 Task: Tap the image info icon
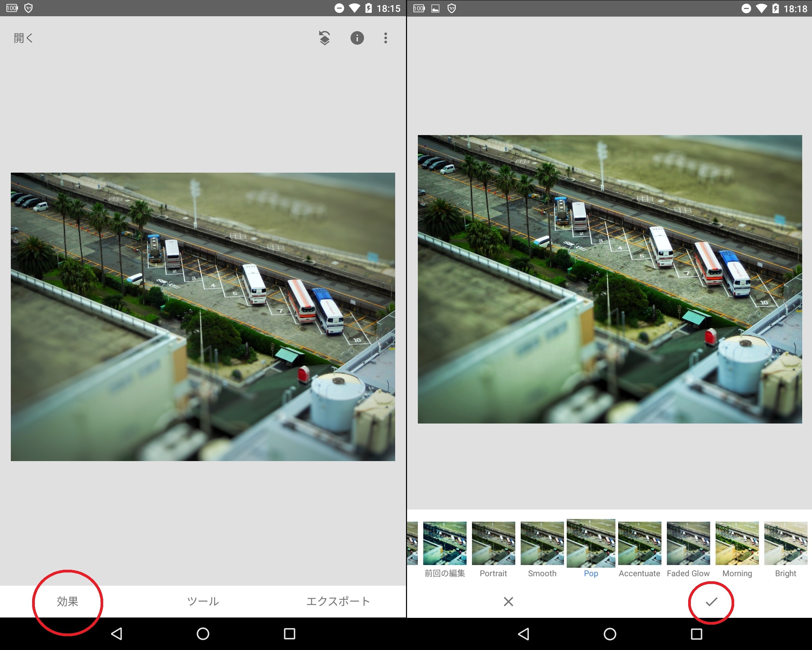pos(357,38)
